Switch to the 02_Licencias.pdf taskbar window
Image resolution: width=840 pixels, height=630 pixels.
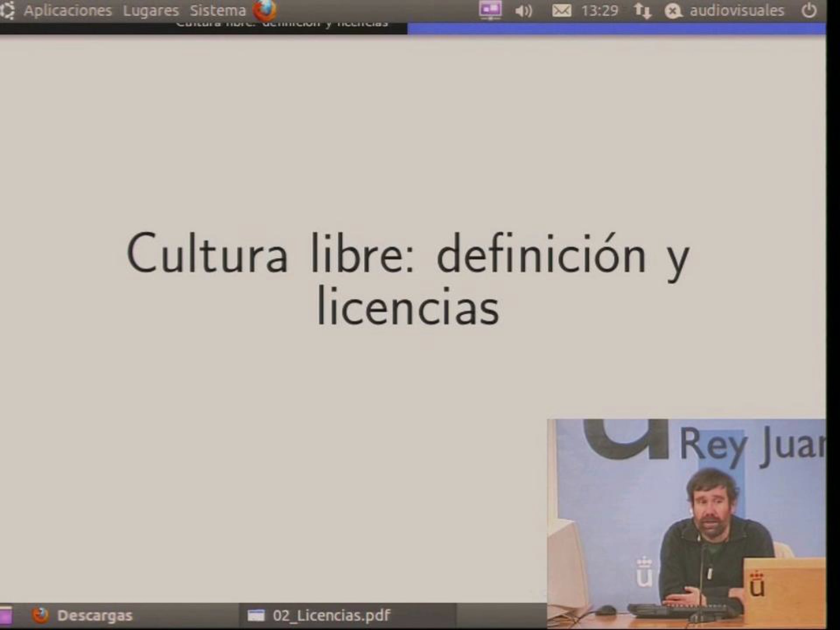coord(331,616)
